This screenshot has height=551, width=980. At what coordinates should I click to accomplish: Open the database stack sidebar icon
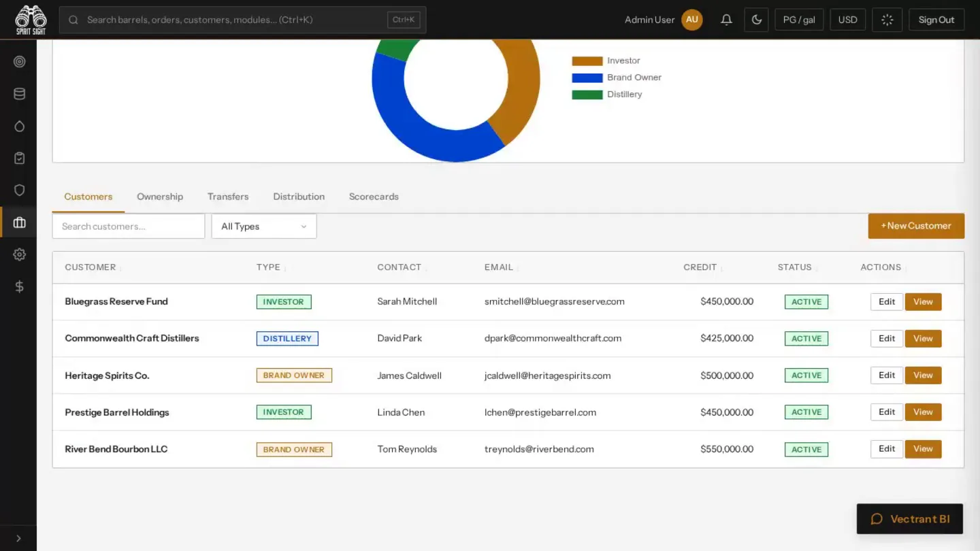[19, 94]
